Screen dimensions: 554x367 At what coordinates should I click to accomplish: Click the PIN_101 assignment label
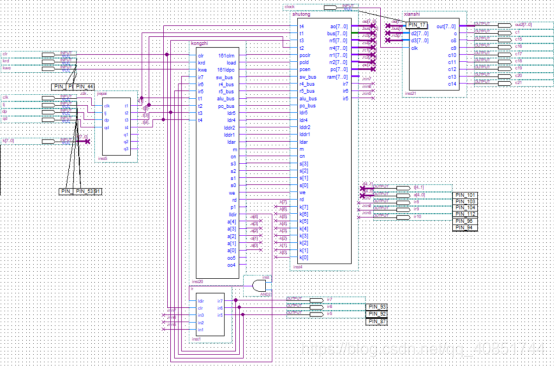[x=465, y=195]
